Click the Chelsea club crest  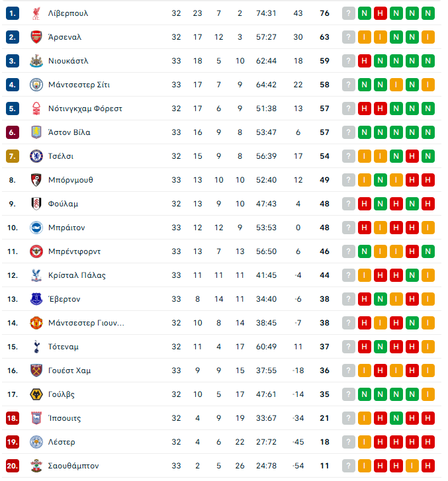tap(36, 156)
